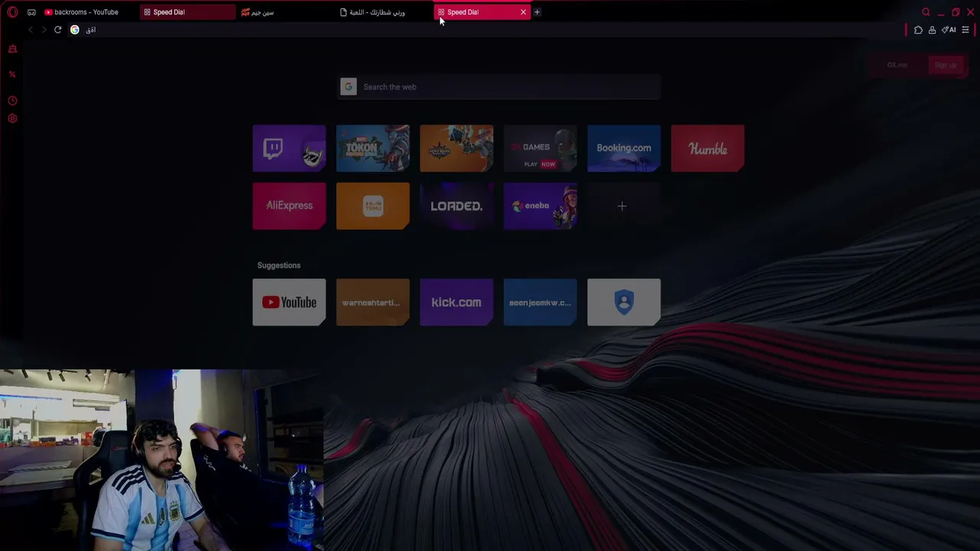This screenshot has width=980, height=551.
Task: Open the YouTube suggestion tile
Action: [289, 302]
